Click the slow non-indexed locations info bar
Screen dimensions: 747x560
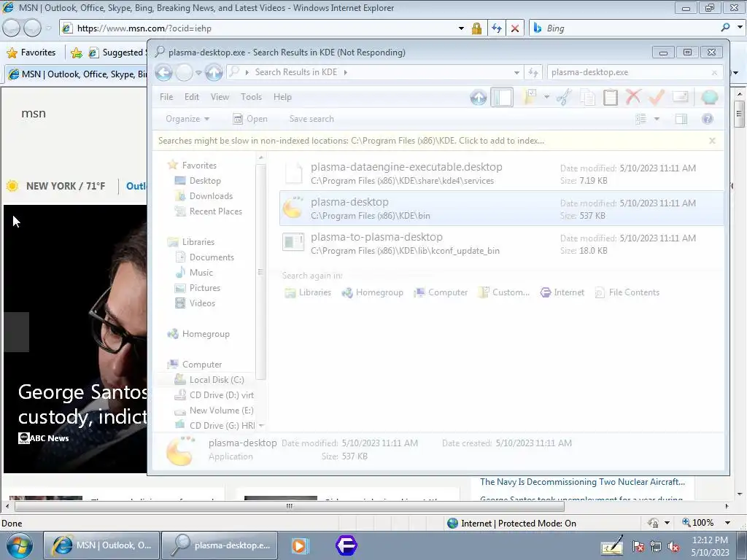(438, 141)
